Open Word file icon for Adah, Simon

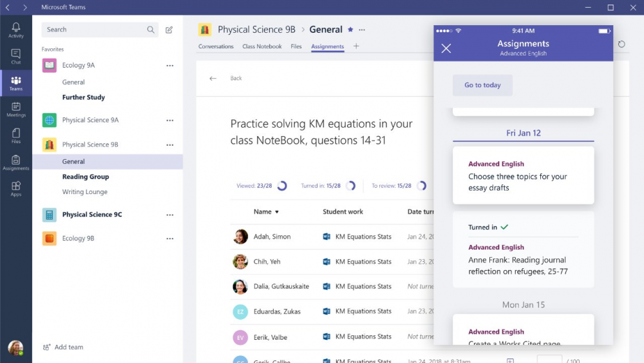click(x=327, y=237)
